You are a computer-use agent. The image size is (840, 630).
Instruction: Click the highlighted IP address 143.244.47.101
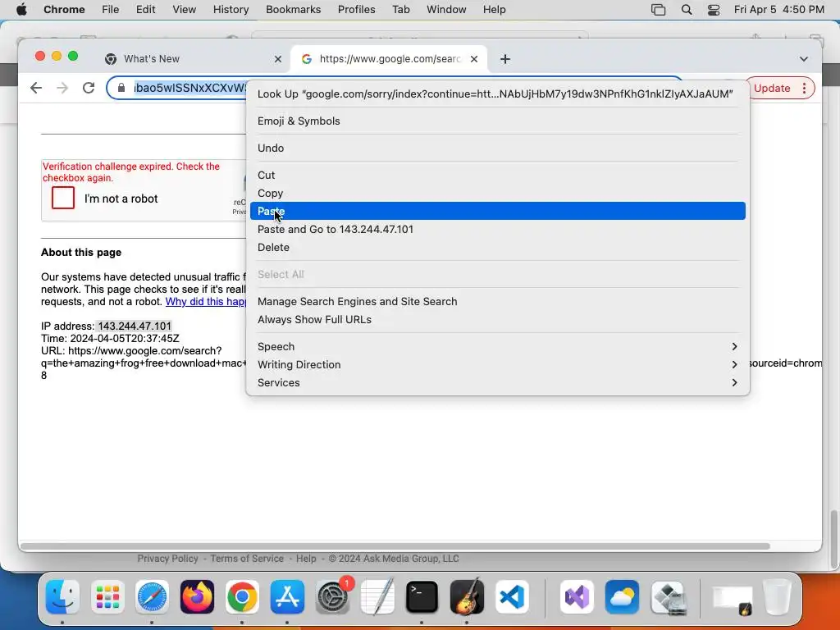(x=135, y=326)
